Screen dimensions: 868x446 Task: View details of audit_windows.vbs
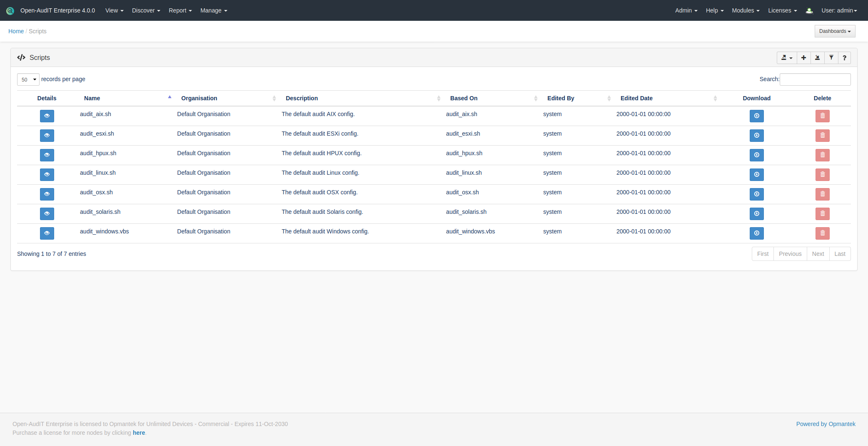(x=47, y=233)
